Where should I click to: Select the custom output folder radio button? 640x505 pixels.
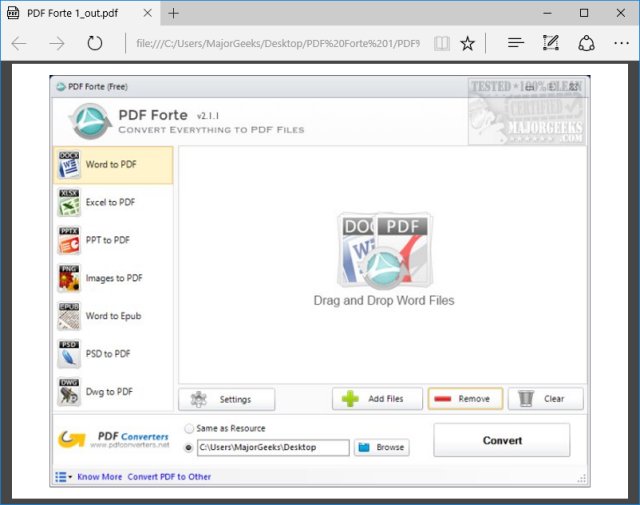pos(189,448)
